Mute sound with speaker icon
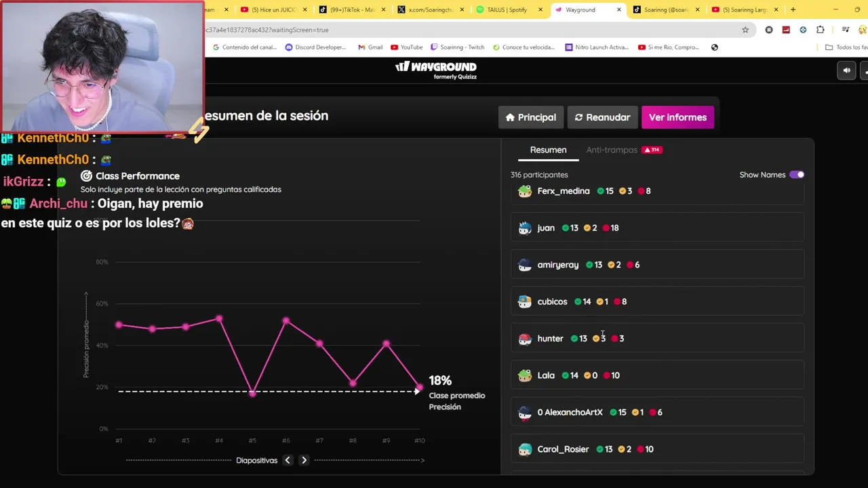This screenshot has height=488, width=868. click(846, 70)
